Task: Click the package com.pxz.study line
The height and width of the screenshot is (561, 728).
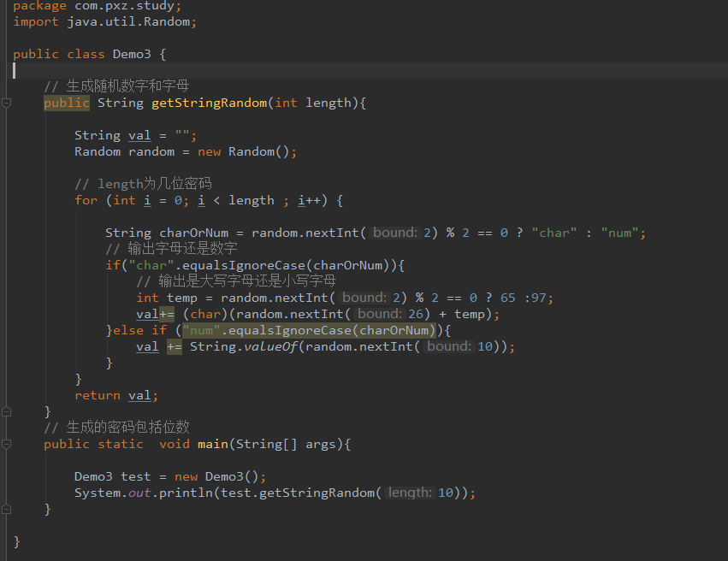Action: point(97,6)
